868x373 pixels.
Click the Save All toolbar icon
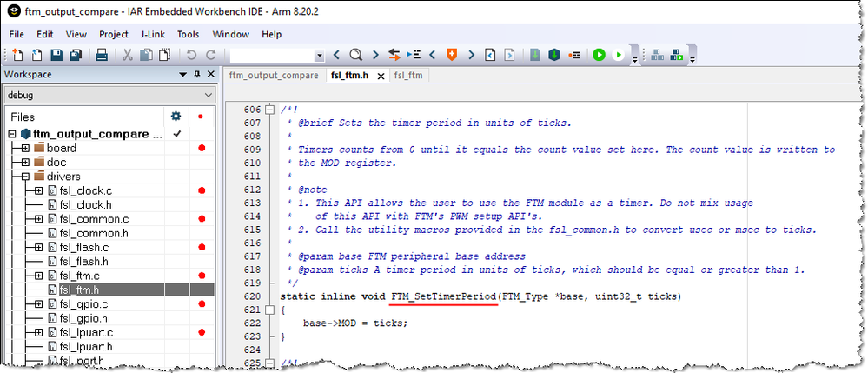tap(76, 55)
